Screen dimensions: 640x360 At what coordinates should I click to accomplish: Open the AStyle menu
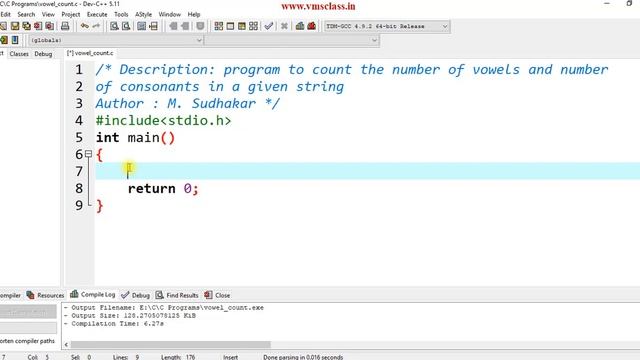[143, 14]
